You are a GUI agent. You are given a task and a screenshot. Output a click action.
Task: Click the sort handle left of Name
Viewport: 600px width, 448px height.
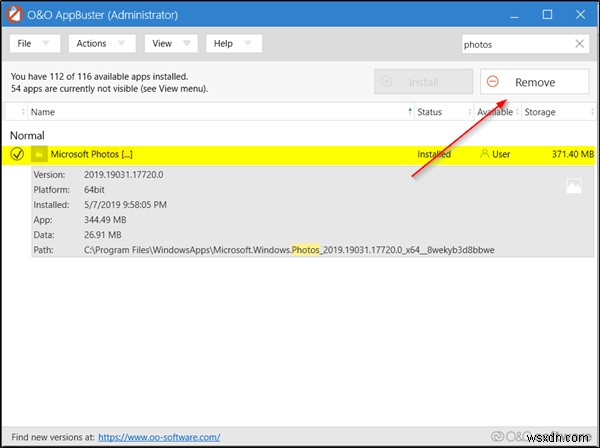(23, 112)
